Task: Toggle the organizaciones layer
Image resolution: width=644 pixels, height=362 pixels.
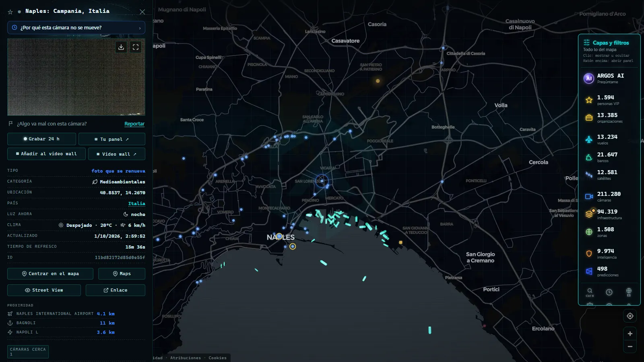Action: (x=609, y=117)
